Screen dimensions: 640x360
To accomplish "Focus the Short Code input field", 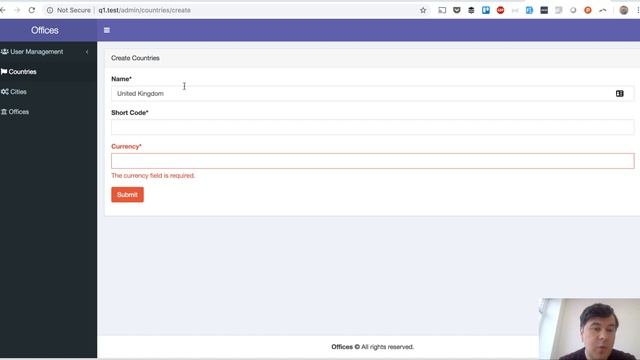I will tap(373, 127).
